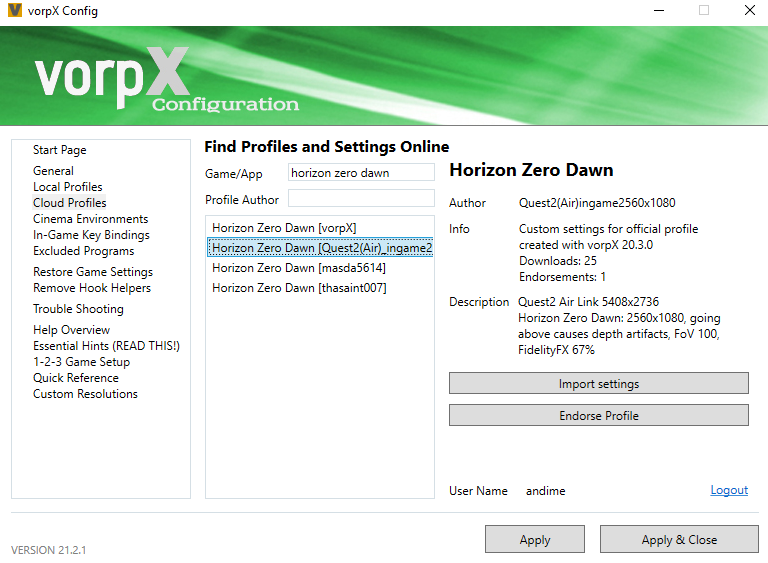Select Horizon Zero Dawn [masda5614] profile
This screenshot has width=768, height=563.
coord(319,268)
